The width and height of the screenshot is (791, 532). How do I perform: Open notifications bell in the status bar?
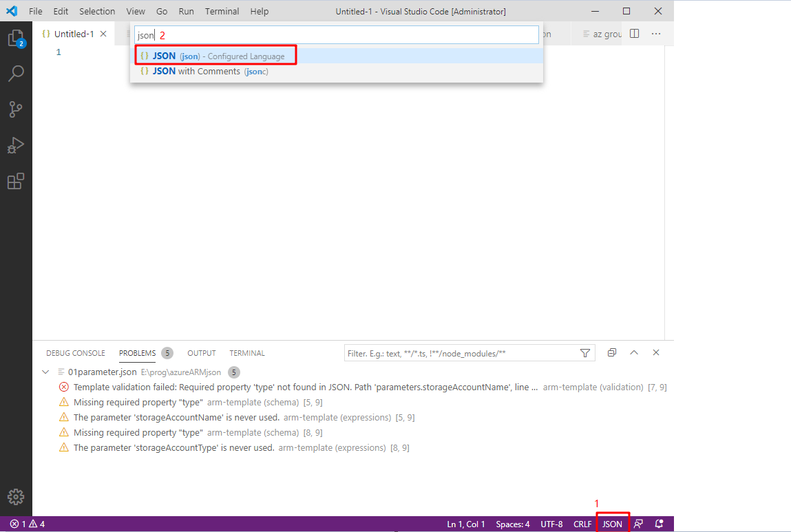tap(659, 524)
